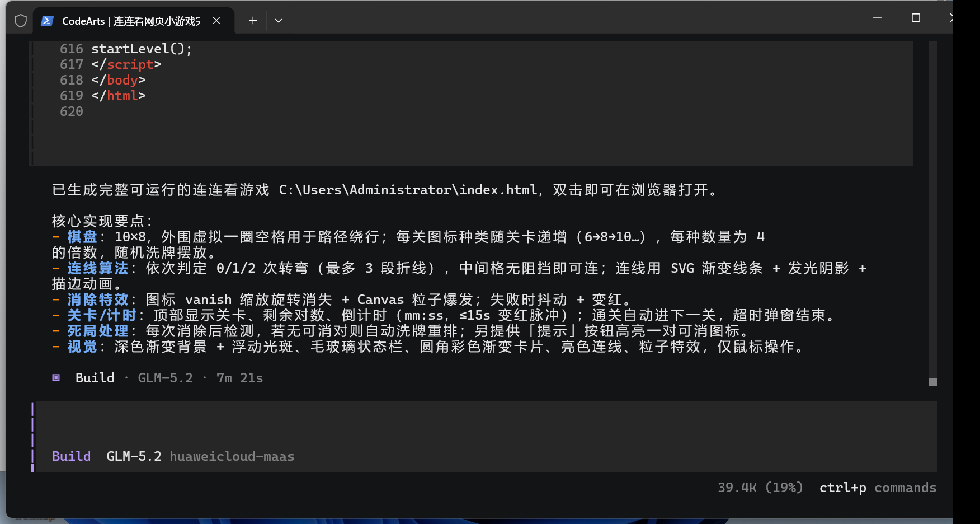Screen dimensions: 980x524
Task: Click the closing script tag on line 617
Action: [x=126, y=64]
